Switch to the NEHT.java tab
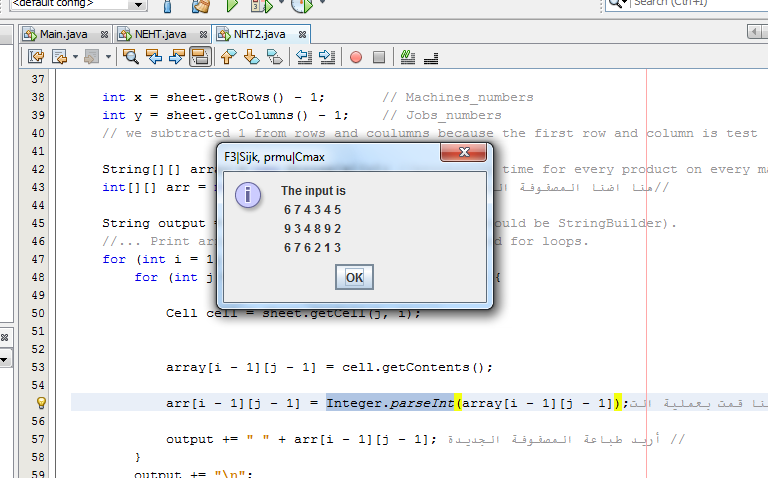 tap(160, 34)
